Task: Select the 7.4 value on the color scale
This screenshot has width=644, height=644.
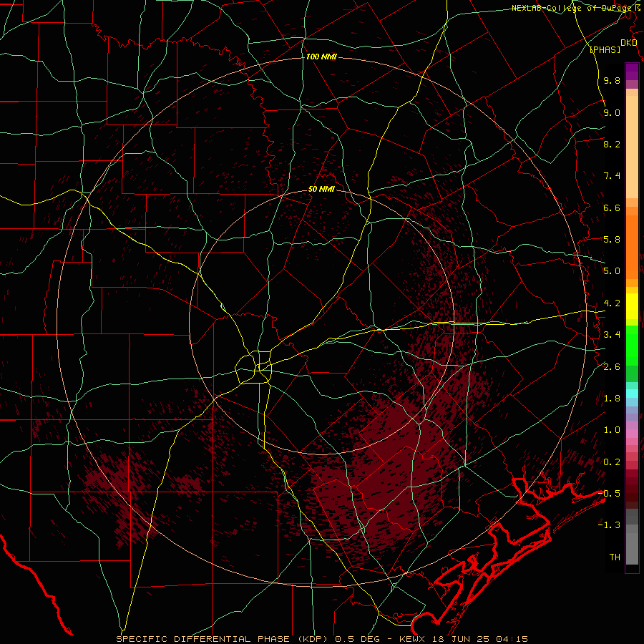Action: [612, 176]
